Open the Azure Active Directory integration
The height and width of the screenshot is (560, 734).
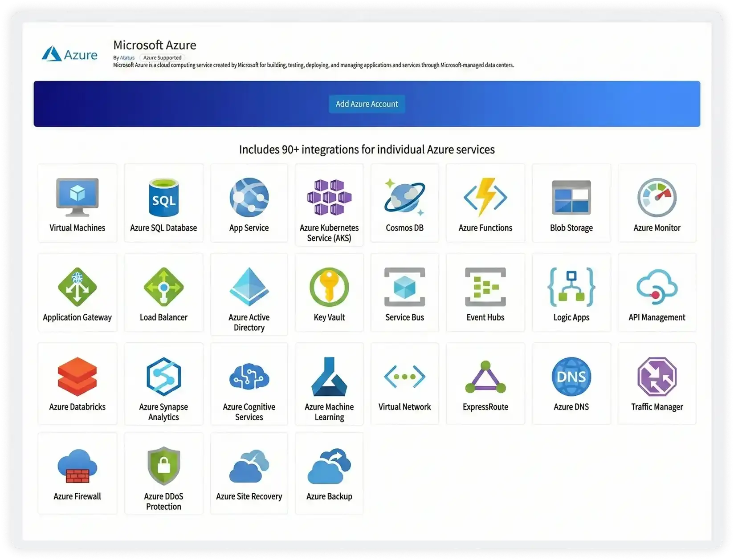tap(249, 292)
